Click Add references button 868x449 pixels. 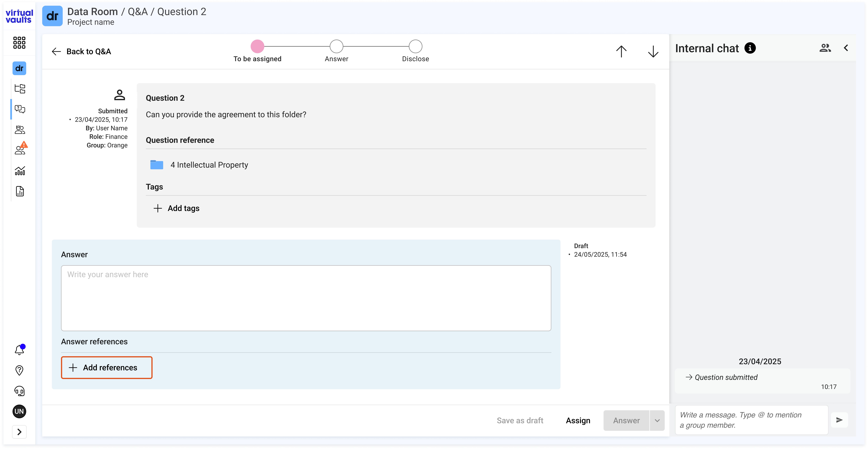(107, 367)
